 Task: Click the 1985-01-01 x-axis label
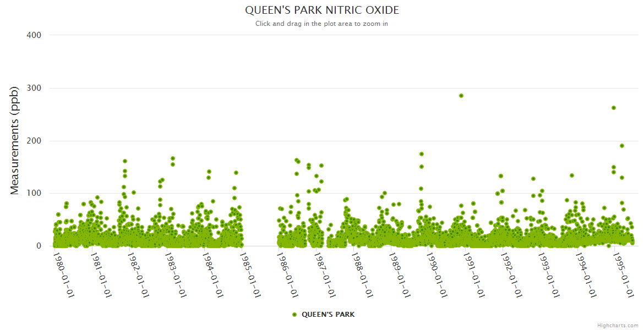click(250, 275)
